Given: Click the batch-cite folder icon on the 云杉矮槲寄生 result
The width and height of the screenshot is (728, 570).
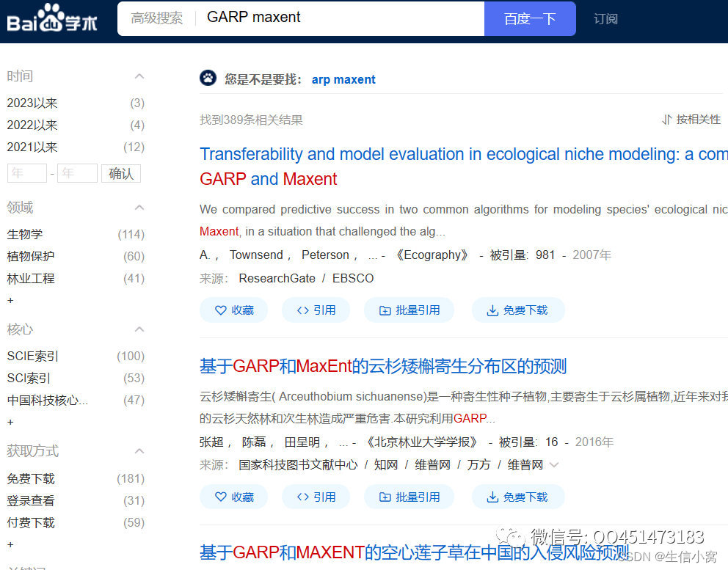Looking at the screenshot, I should click(385, 497).
